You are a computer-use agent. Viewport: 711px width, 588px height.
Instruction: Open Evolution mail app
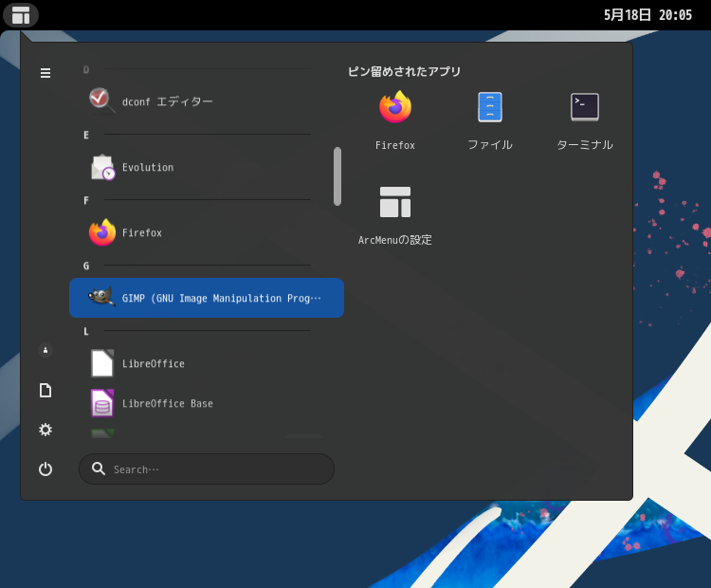coord(207,167)
